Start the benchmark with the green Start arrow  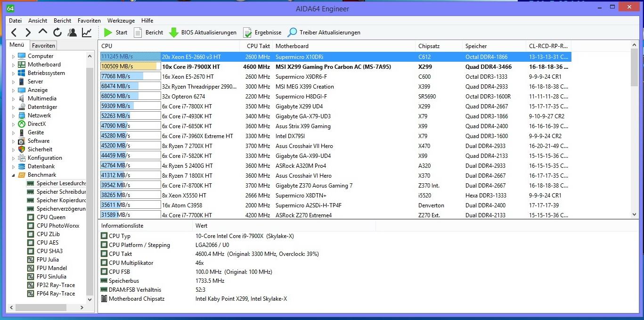click(115, 33)
